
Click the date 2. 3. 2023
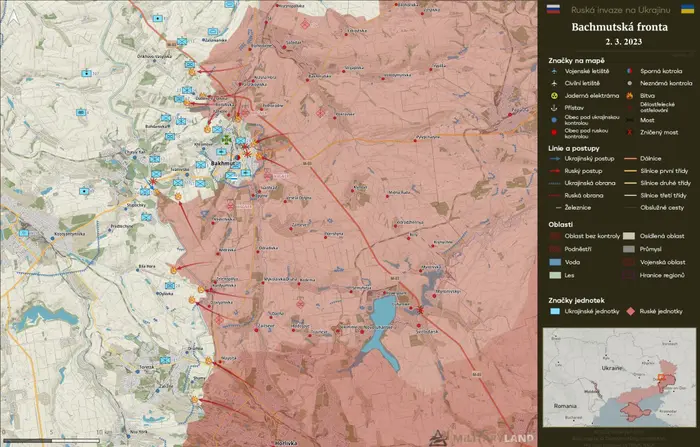click(x=624, y=42)
